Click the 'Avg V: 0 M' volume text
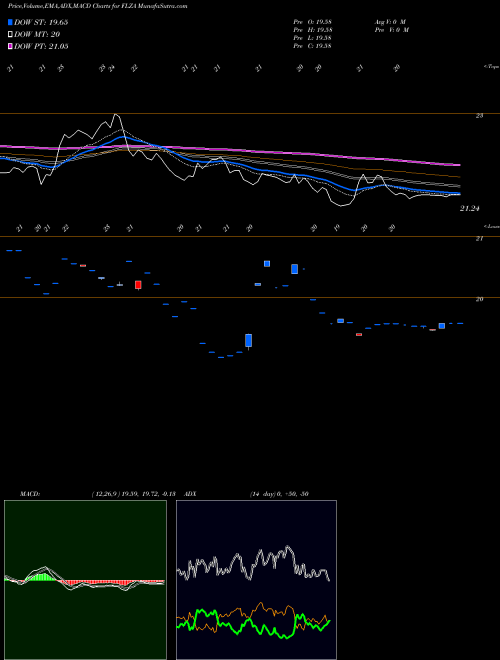Screen dimensions: 500x660 [391, 22]
